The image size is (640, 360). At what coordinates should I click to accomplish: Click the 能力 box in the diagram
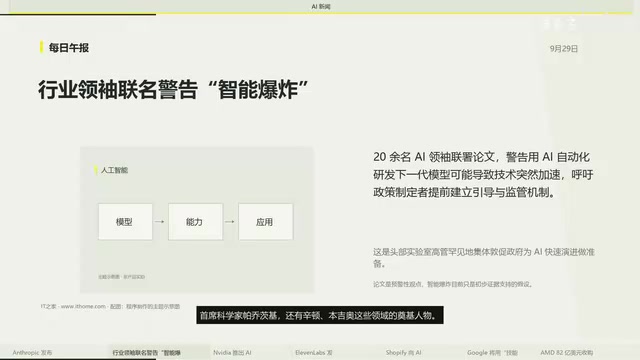(196, 222)
